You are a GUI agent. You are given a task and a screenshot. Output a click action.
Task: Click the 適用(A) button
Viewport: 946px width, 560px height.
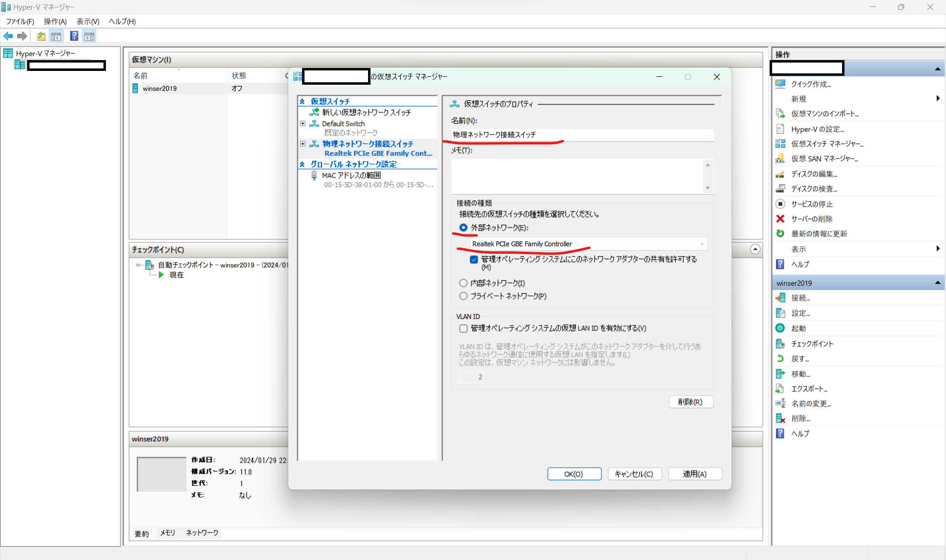coord(694,474)
